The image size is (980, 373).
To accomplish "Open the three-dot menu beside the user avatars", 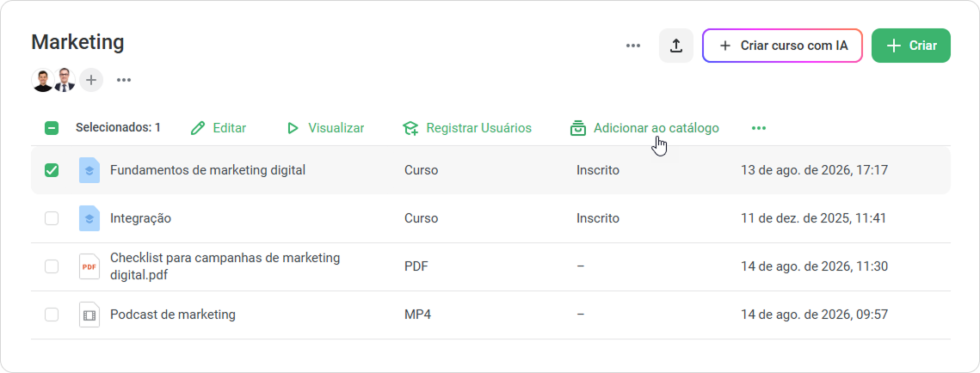I will pyautogui.click(x=124, y=80).
